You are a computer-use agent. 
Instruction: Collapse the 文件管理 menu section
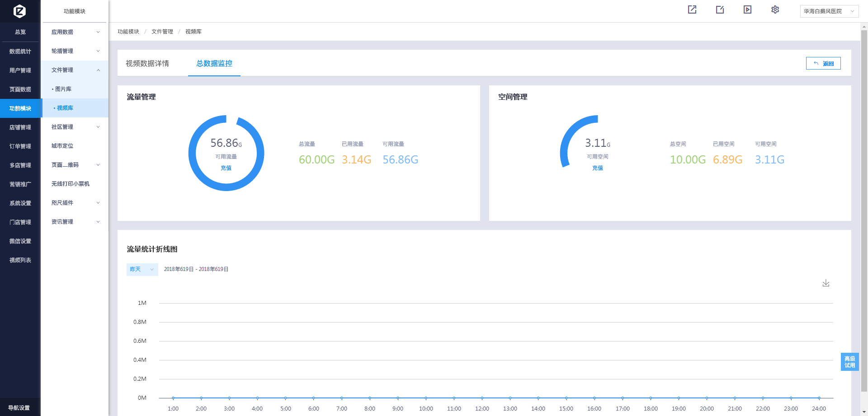point(75,70)
